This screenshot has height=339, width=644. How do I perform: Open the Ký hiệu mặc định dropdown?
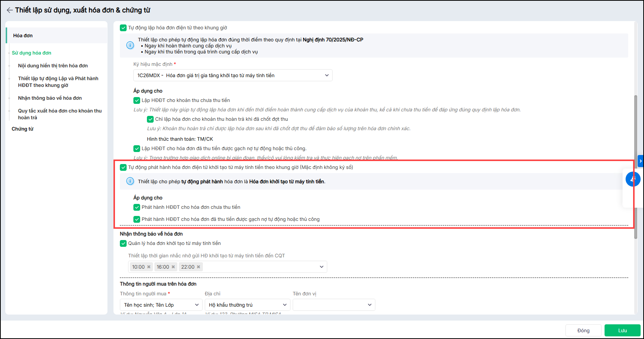(x=233, y=75)
